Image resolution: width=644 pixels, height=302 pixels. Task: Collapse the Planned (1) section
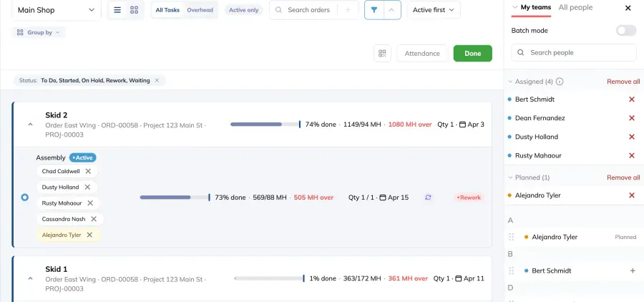tap(510, 177)
